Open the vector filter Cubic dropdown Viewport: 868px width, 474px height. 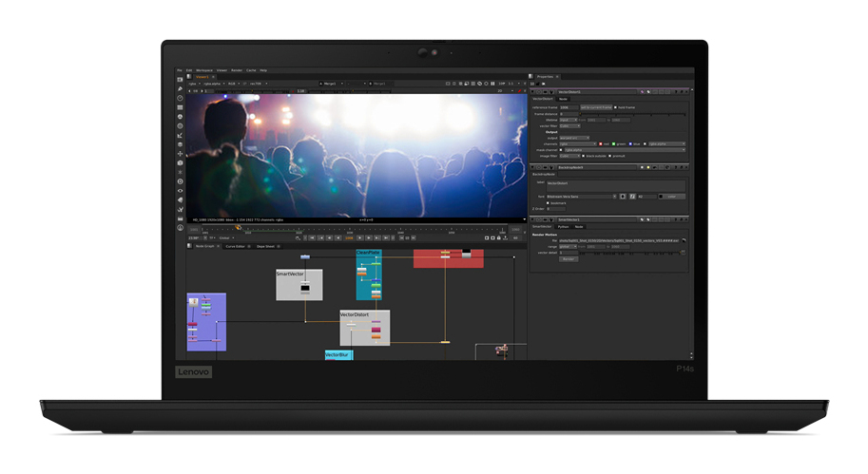(570, 126)
